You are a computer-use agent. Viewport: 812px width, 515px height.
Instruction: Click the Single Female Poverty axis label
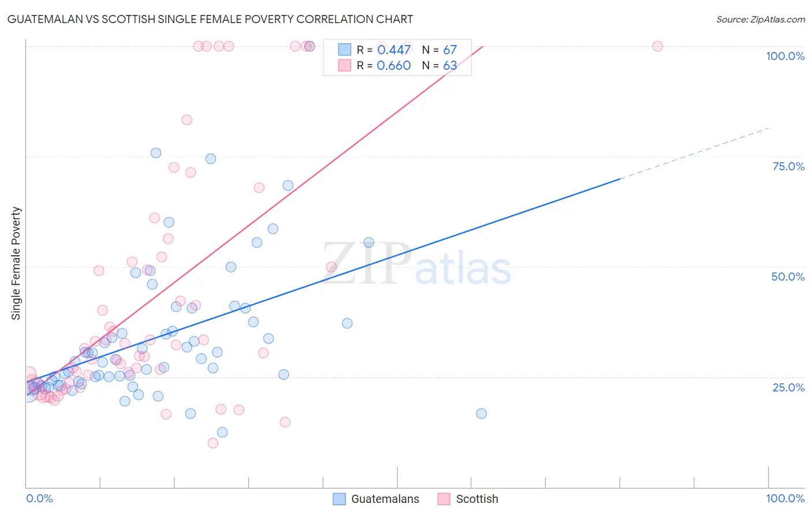(16, 263)
